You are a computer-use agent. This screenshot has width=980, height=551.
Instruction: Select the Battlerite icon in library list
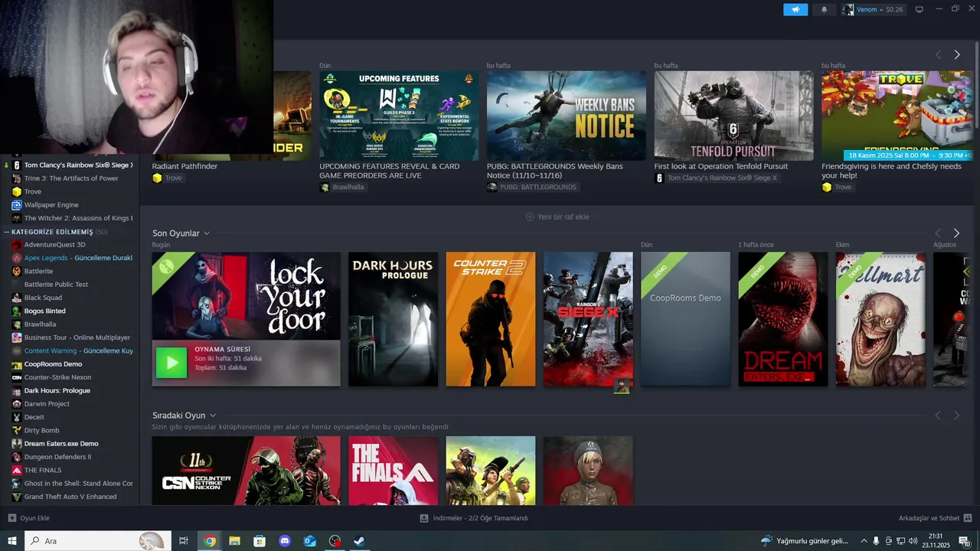click(x=16, y=271)
